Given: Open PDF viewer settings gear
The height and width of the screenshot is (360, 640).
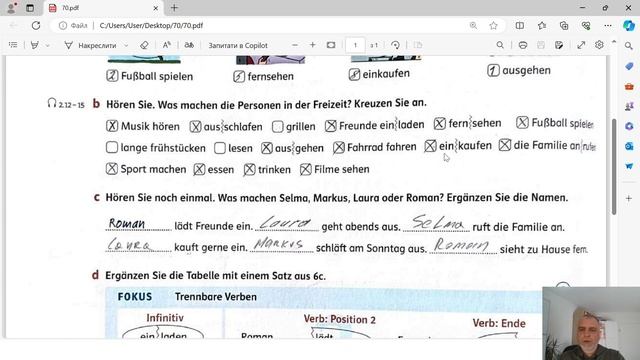Looking at the screenshot, I should 599,45.
